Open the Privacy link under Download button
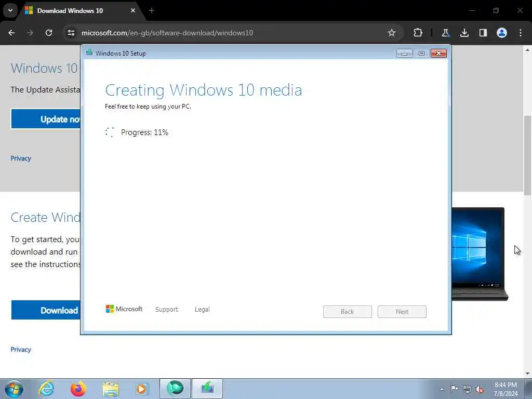Screen dimensions: 532x399 click(x=21, y=350)
